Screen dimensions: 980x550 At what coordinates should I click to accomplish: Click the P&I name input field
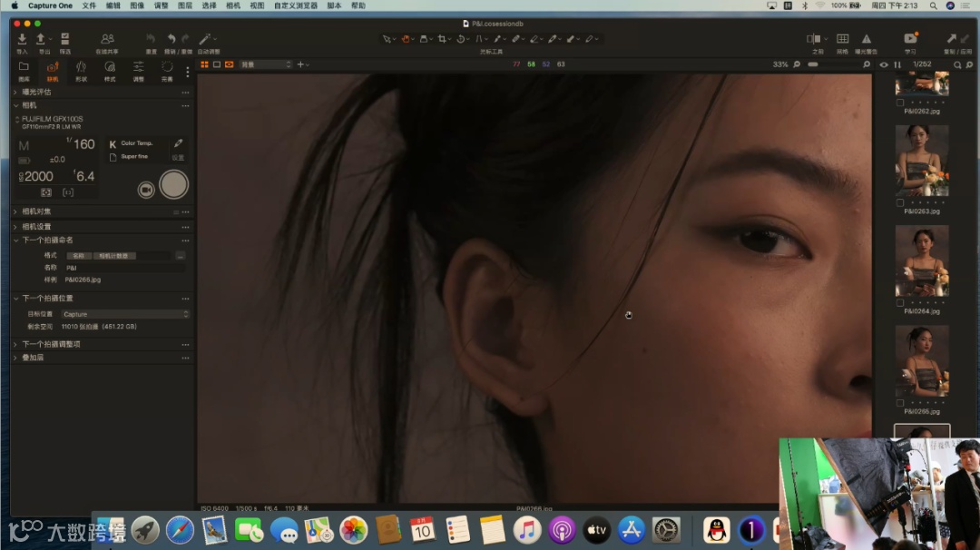click(x=124, y=268)
